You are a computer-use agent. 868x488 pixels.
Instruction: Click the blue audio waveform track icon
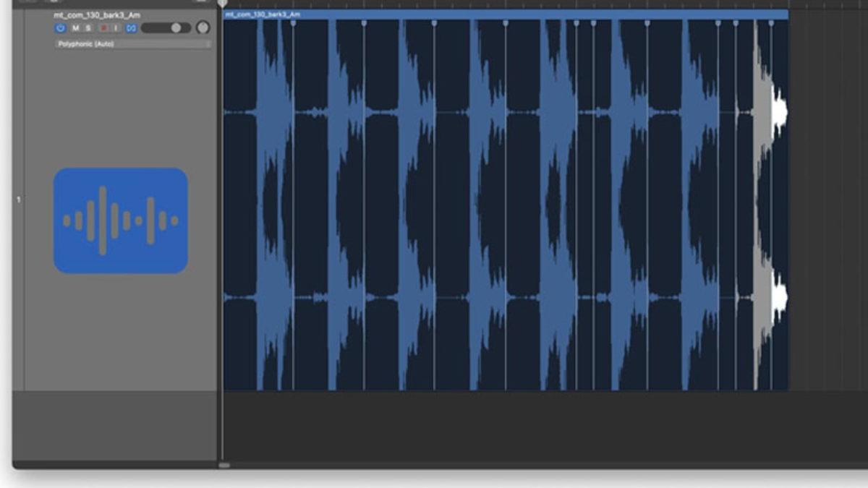[x=121, y=221]
